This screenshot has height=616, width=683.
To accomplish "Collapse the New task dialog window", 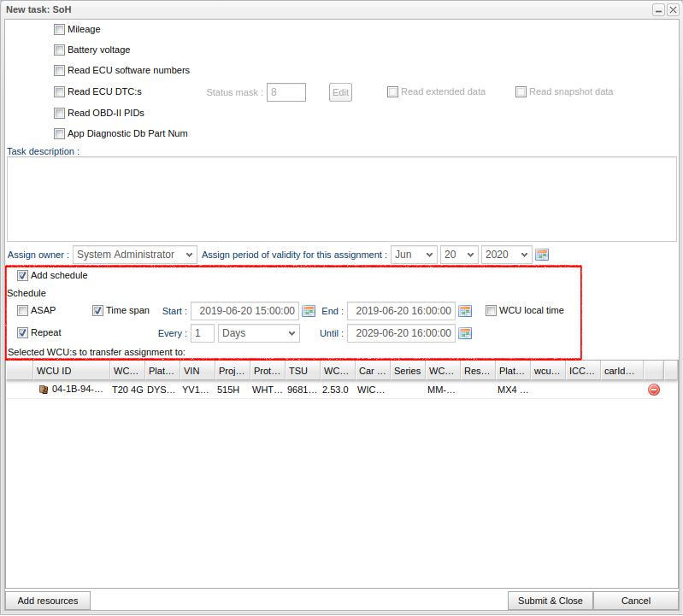I will (x=658, y=9).
